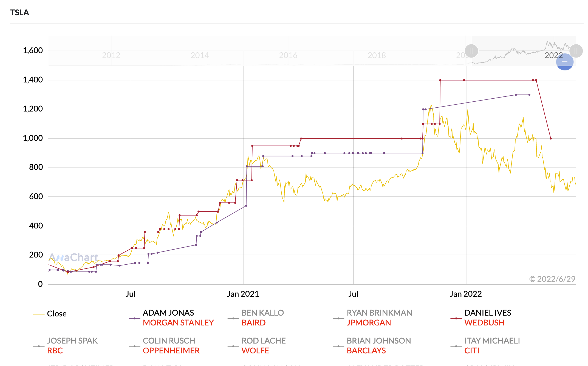588x366 pixels.
Task: Click the AnaChart watermark logo
Action: [x=73, y=258]
